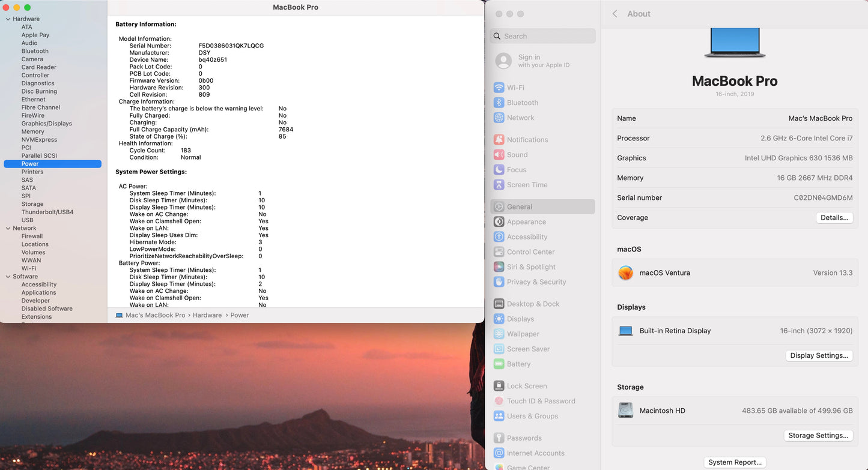Viewport: 868px width, 470px height.
Task: Collapse the Network tree section
Action: 8,228
